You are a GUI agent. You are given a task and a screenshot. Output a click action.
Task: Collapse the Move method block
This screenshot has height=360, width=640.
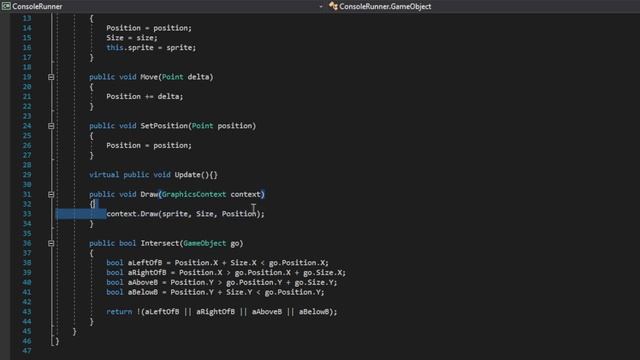[51, 77]
